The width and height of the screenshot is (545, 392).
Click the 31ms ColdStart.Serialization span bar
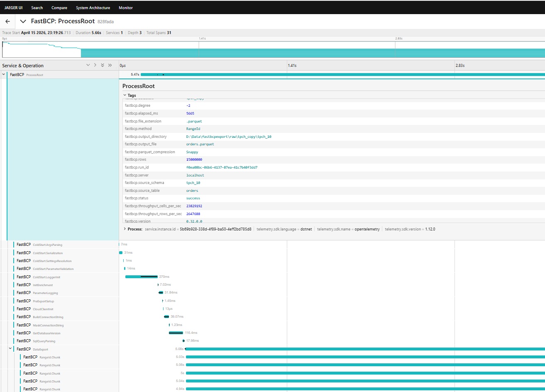(x=121, y=252)
